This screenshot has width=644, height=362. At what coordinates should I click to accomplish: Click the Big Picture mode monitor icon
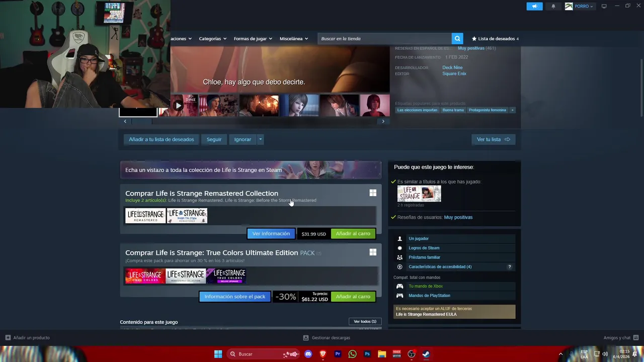coord(604,6)
